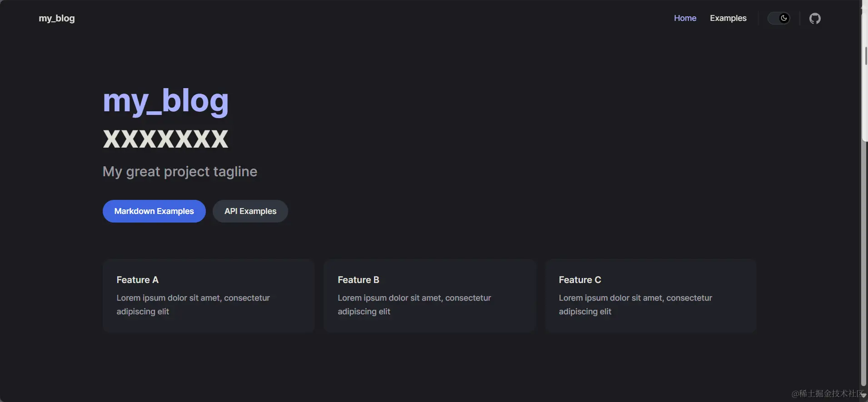Click the Feature A description text
Image resolution: width=868 pixels, height=402 pixels.
pyautogui.click(x=193, y=304)
